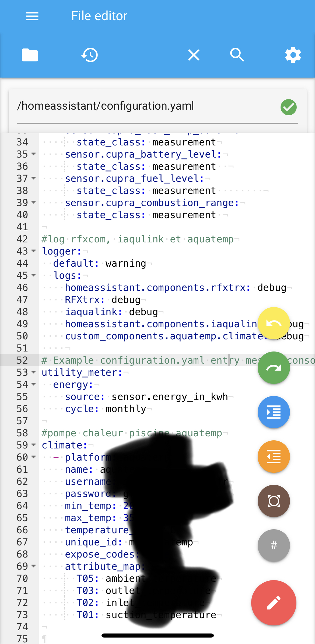
Task: Click the green checkmark validity indicator
Action: pos(289,107)
